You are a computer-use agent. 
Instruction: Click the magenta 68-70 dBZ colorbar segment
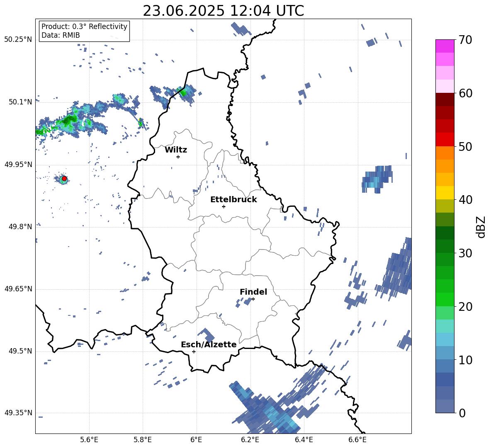click(445, 46)
